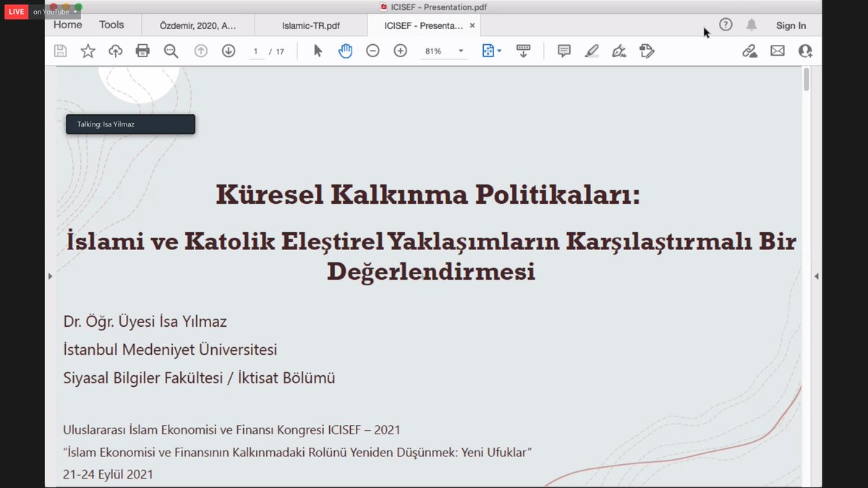868x488 pixels.
Task: Expand the right tools pane arrow
Action: 816,276
